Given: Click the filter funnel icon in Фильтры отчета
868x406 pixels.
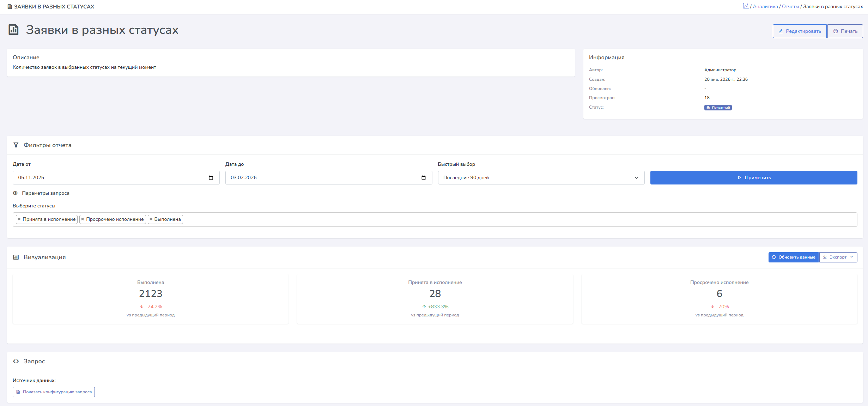Looking at the screenshot, I should [16, 145].
